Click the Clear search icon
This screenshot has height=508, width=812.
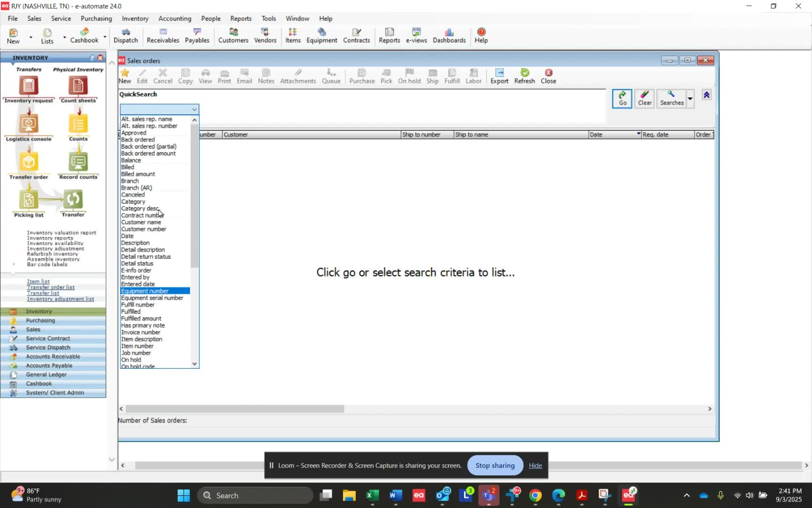(x=645, y=98)
